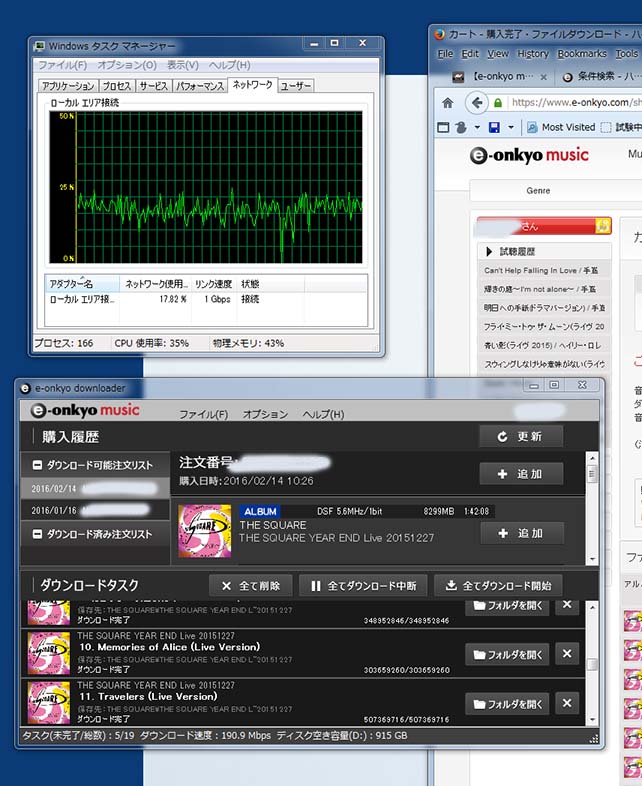Click scroll down arrow in order list
This screenshot has height=786, width=642.
click(592, 558)
